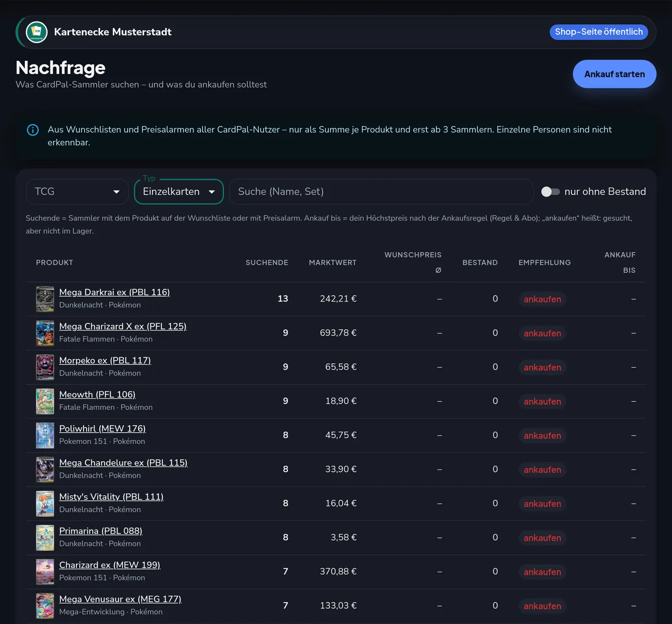Click the Kartenecke Musterstadt shop logo
Screen dimensions: 672x624
point(36,32)
